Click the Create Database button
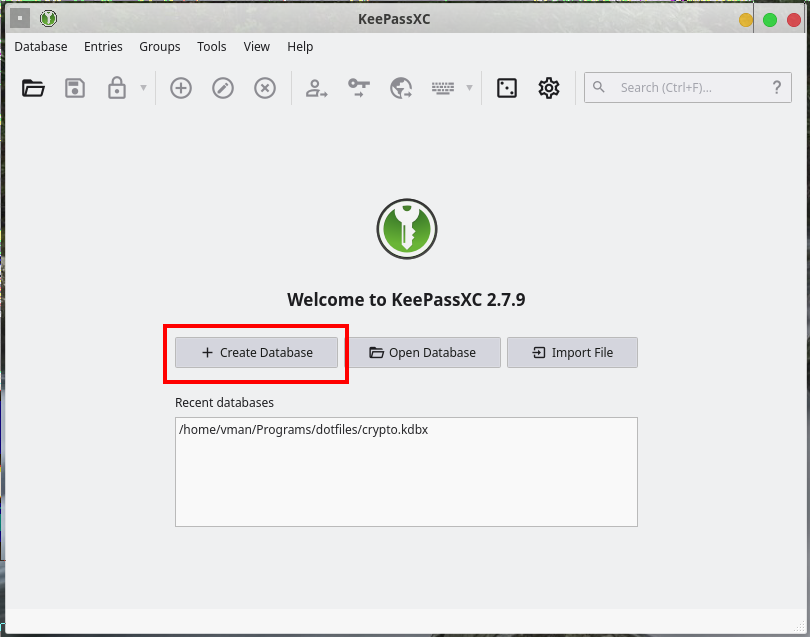Image resolution: width=810 pixels, height=637 pixels. (x=256, y=352)
